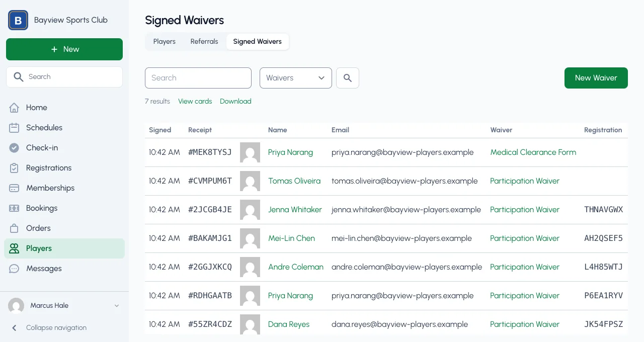Click Dana Reyes's avatar thumbnail

pos(250,324)
